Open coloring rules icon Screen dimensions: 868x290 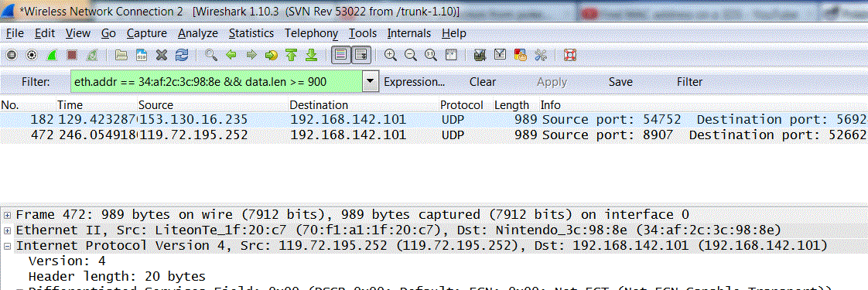(x=520, y=55)
